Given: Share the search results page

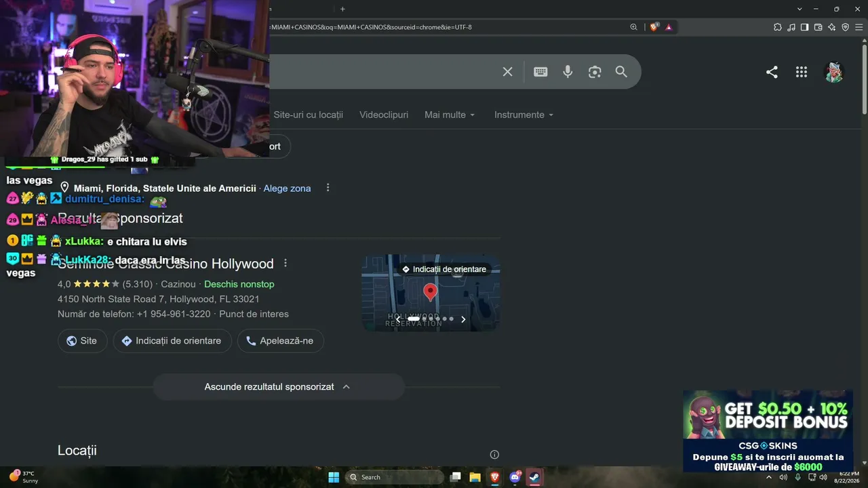Looking at the screenshot, I should (x=772, y=72).
